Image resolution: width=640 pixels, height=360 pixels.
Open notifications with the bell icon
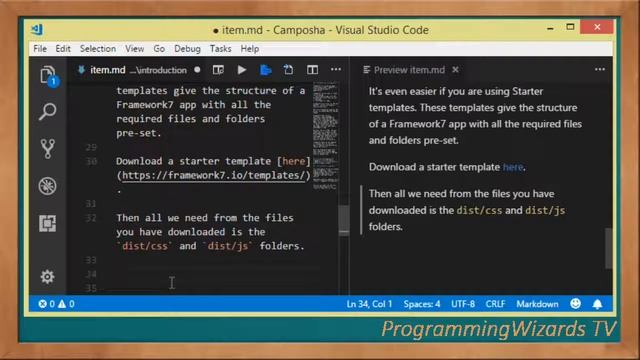597,304
